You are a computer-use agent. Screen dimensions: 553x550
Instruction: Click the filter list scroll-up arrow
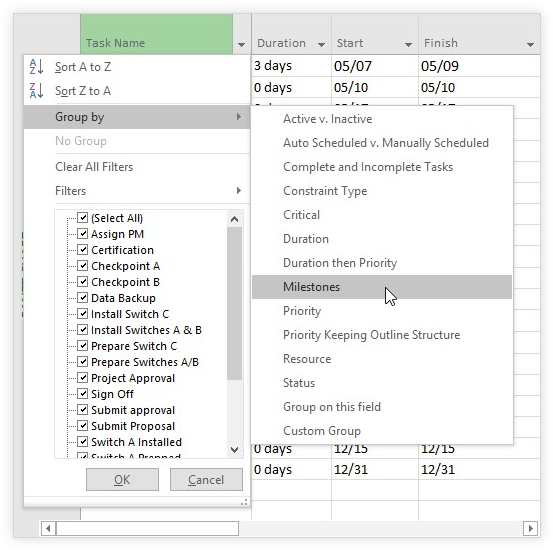(235, 219)
